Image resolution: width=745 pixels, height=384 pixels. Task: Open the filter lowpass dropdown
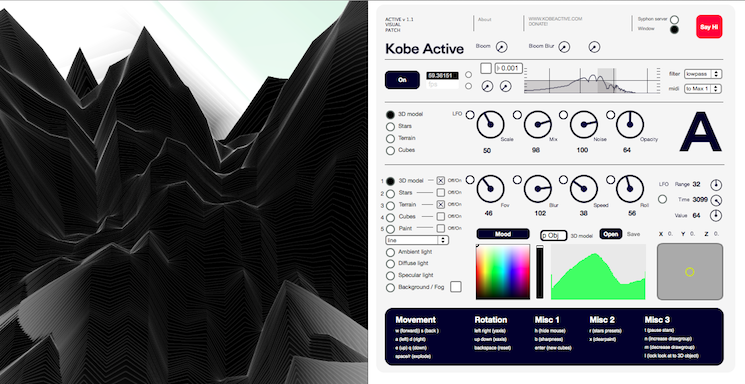(703, 74)
